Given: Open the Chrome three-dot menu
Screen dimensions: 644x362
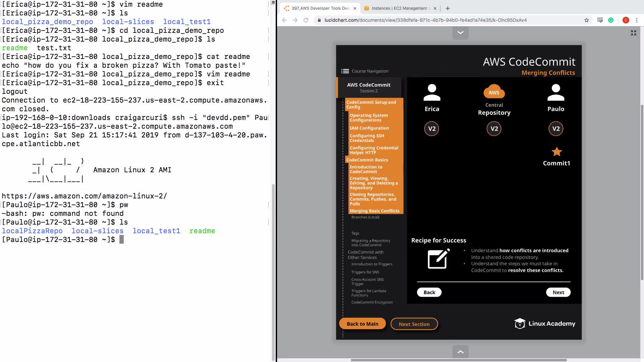Looking at the screenshot, I should click(637, 20).
